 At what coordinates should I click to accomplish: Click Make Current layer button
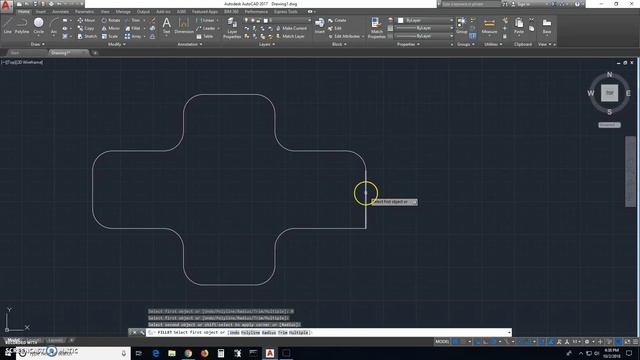click(x=291, y=28)
